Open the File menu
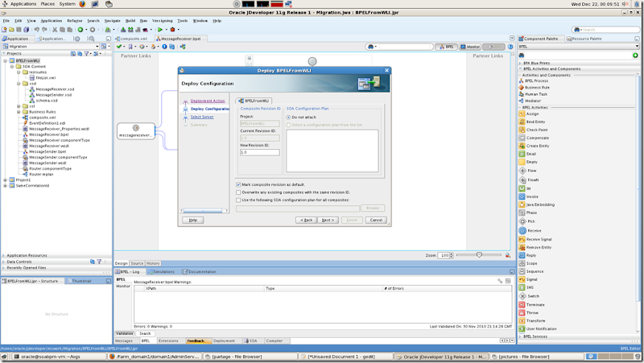644x363 pixels. pos(6,21)
